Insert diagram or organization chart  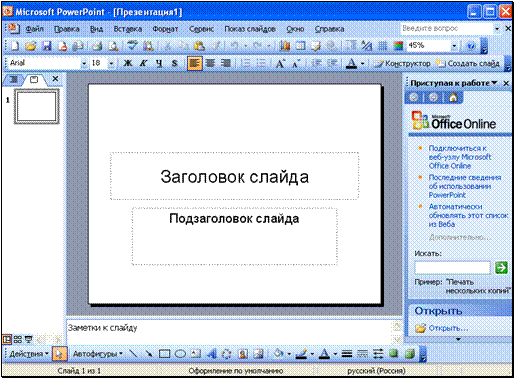(227, 354)
